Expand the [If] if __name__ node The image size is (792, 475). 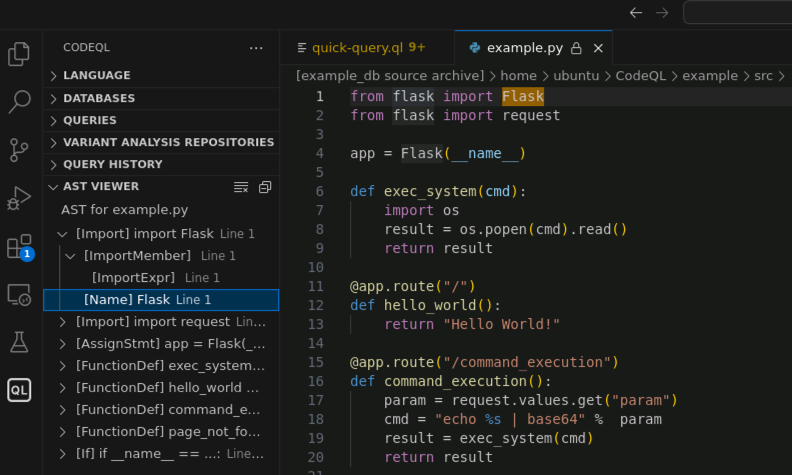(x=63, y=454)
